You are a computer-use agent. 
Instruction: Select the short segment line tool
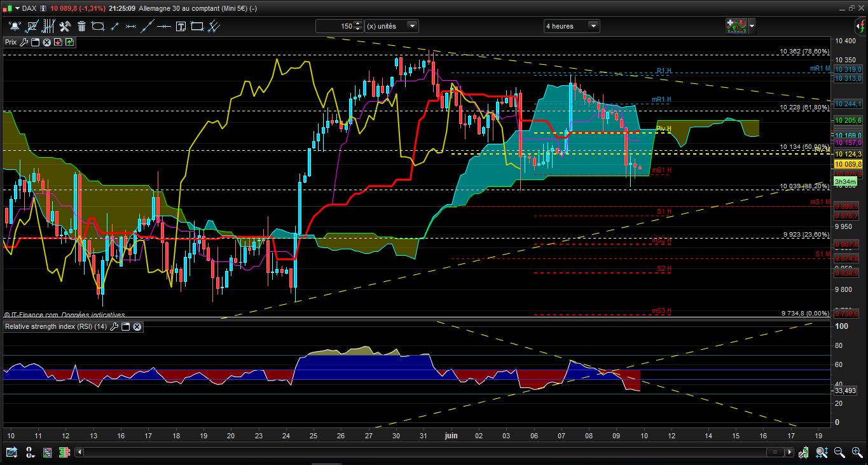click(114, 26)
